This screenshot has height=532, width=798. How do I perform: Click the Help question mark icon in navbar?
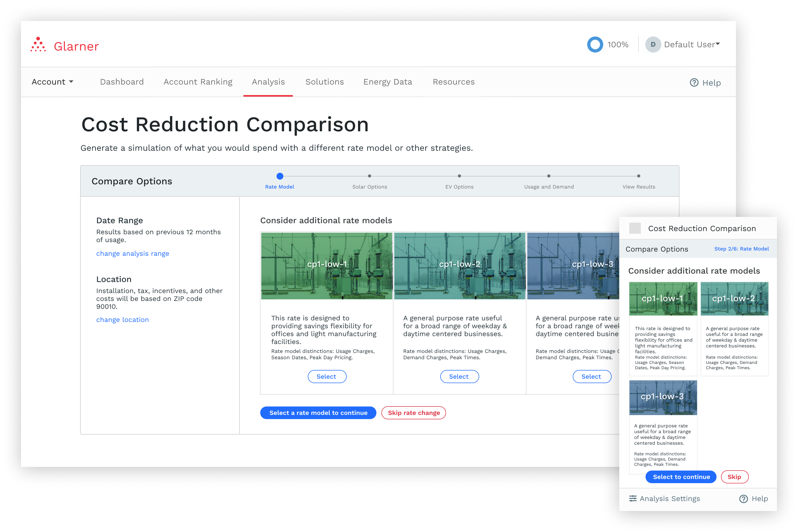click(x=694, y=82)
